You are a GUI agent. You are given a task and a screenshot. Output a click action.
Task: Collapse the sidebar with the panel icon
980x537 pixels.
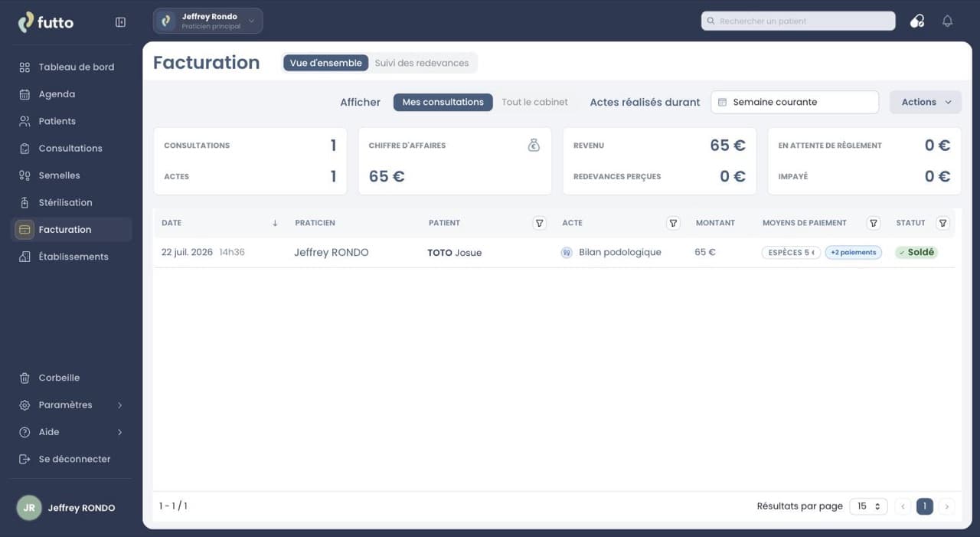(x=120, y=22)
